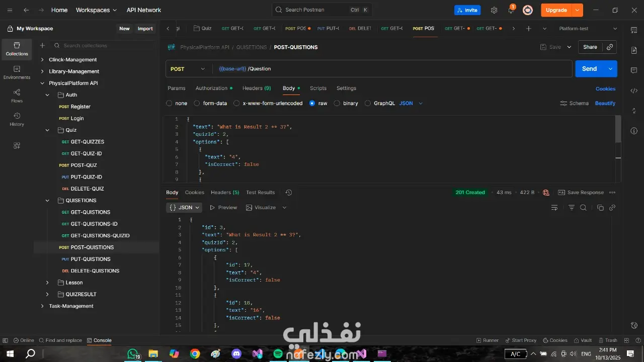
Task: Import a collection with the Import button
Action: click(x=145, y=29)
